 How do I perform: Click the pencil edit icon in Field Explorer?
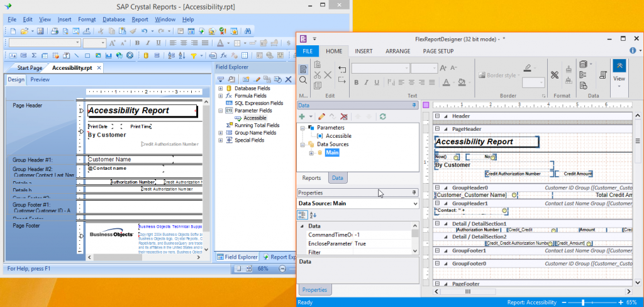pyautogui.click(x=258, y=79)
